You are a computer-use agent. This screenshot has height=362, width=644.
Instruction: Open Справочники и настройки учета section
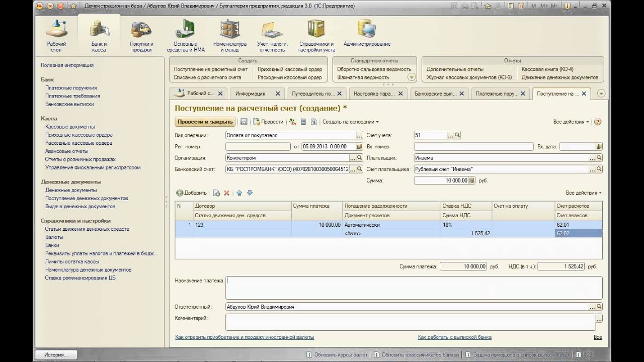point(316,35)
